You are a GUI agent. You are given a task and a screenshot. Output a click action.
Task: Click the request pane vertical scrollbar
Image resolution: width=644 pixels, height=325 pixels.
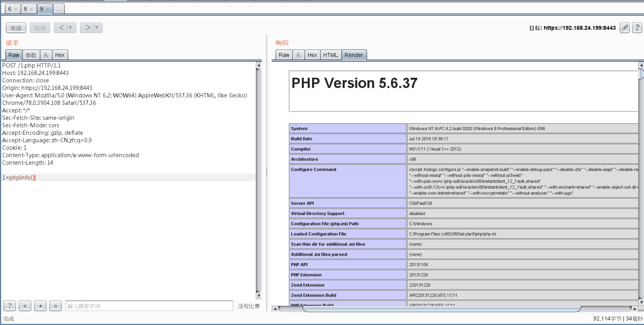(x=259, y=180)
